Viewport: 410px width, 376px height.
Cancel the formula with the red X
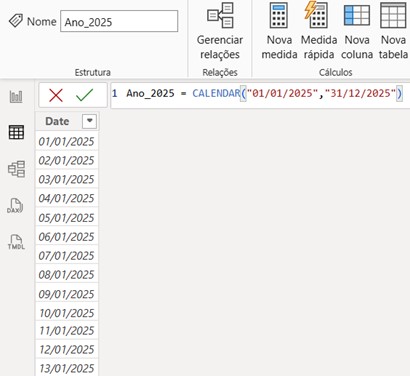tap(56, 96)
